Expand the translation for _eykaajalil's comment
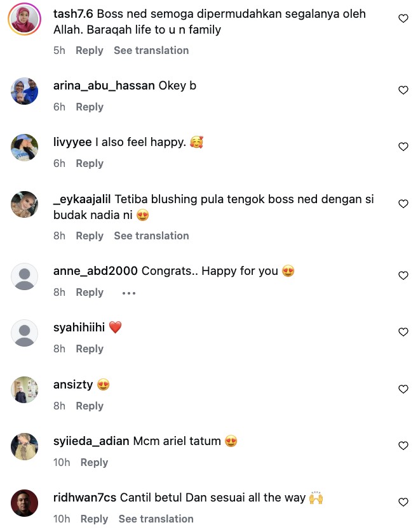 click(151, 236)
